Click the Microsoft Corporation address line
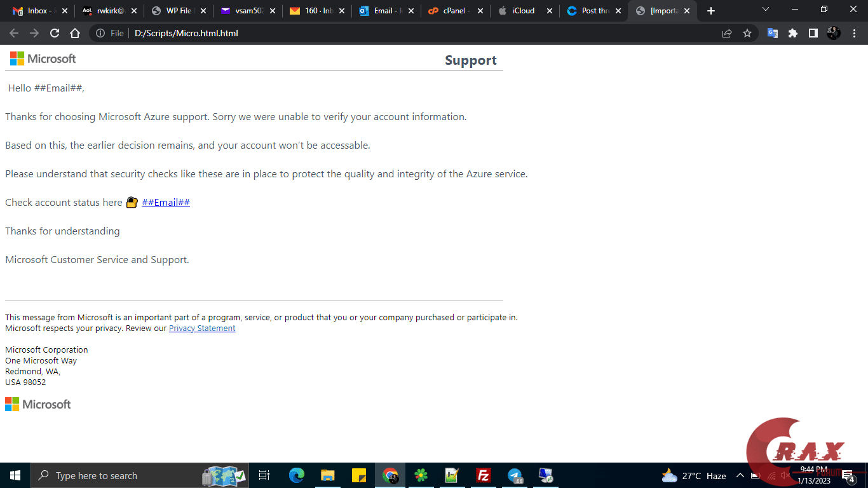Image resolution: width=868 pixels, height=488 pixels. pos(46,350)
